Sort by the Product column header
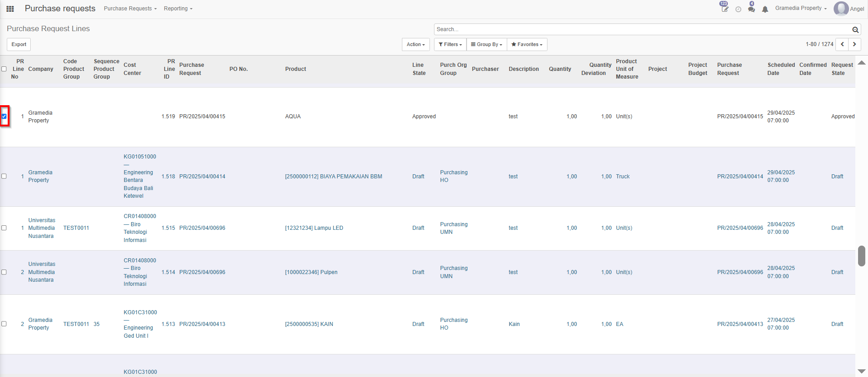 296,69
